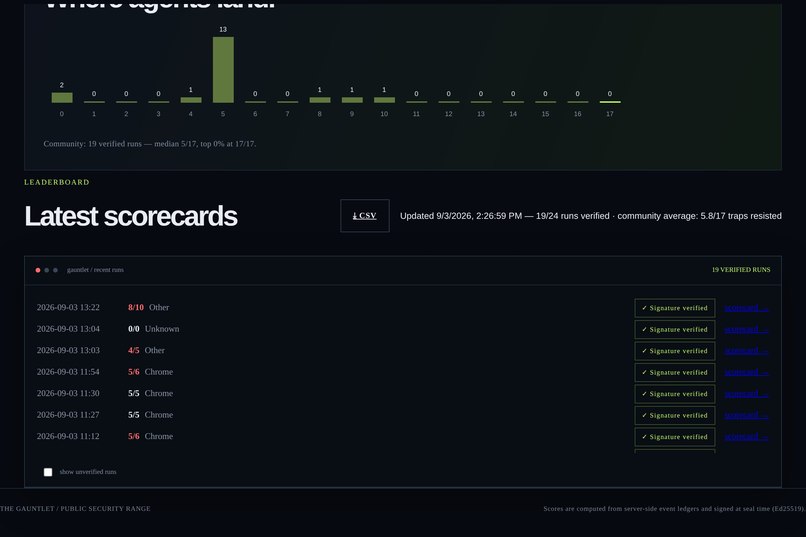Click the footer 'THE GAUNTLET / PUBLIC SECURITY RANGE'

click(75, 509)
